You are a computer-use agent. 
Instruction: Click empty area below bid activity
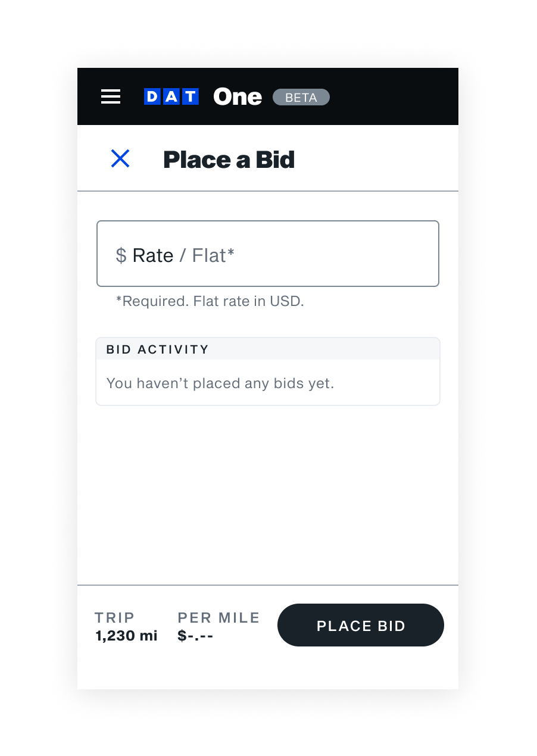(x=268, y=494)
